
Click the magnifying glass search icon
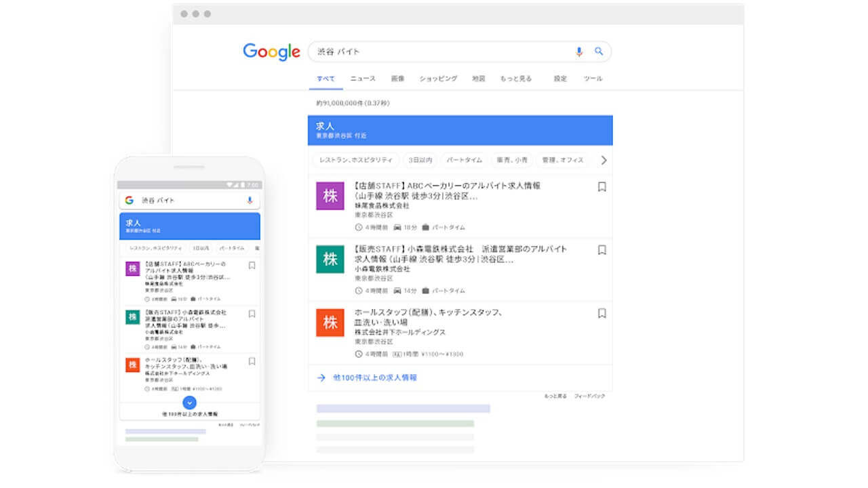click(x=598, y=52)
